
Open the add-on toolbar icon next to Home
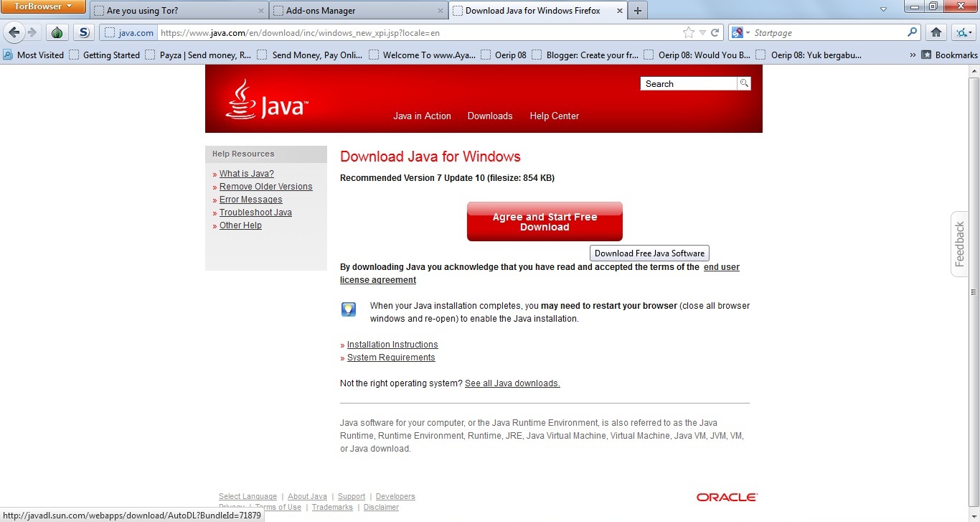tap(963, 32)
